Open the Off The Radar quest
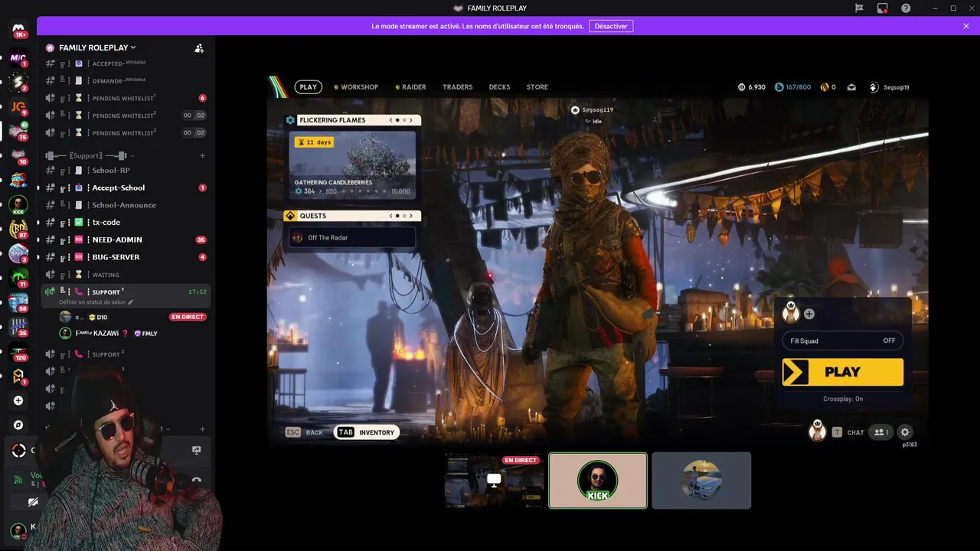Image resolution: width=980 pixels, height=551 pixels. pos(352,237)
